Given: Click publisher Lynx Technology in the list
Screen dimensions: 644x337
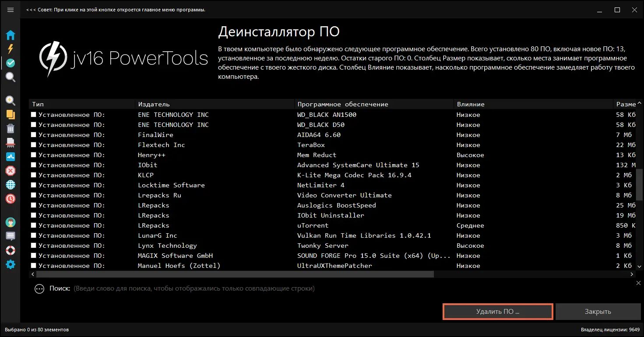Looking at the screenshot, I should (167, 246).
